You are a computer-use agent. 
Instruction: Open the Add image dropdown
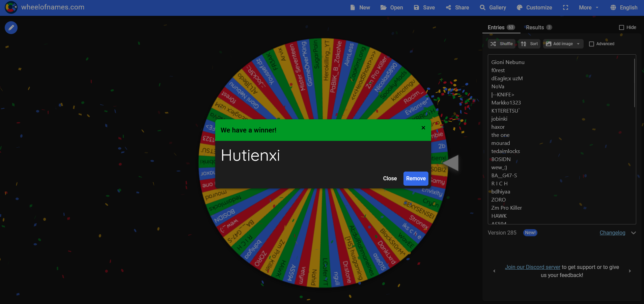coord(563,44)
